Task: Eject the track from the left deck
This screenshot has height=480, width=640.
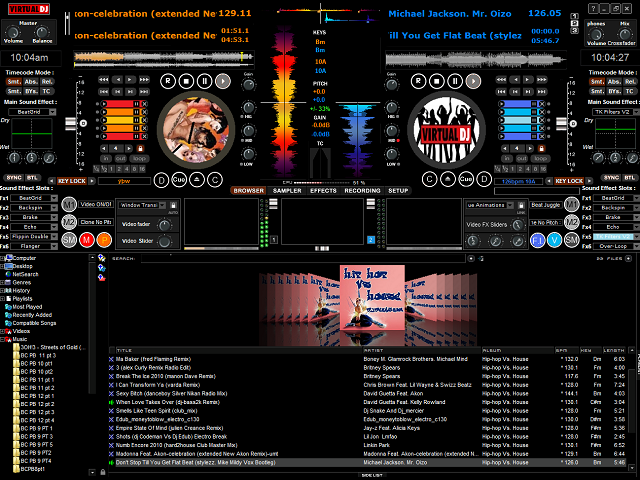Action: click(197, 180)
